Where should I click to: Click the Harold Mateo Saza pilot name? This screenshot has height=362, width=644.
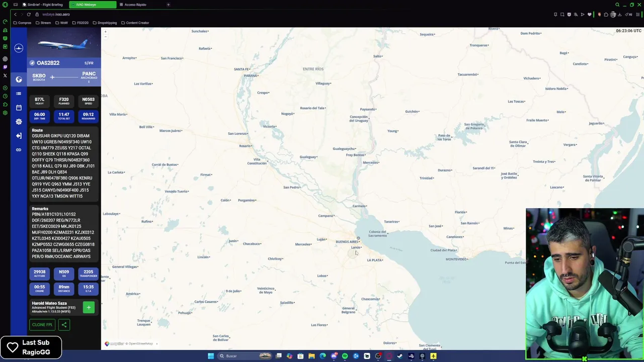tap(49, 303)
